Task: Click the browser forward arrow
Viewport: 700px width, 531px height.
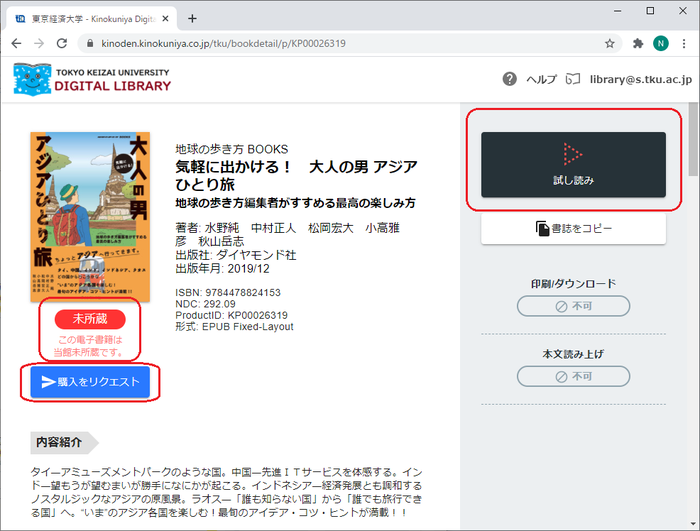Action: pos(39,43)
